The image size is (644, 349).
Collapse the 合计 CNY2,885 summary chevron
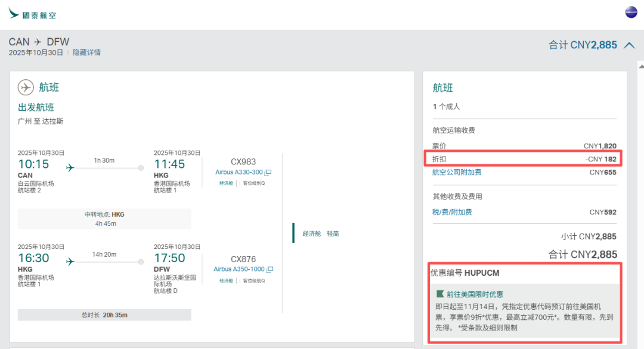629,45
